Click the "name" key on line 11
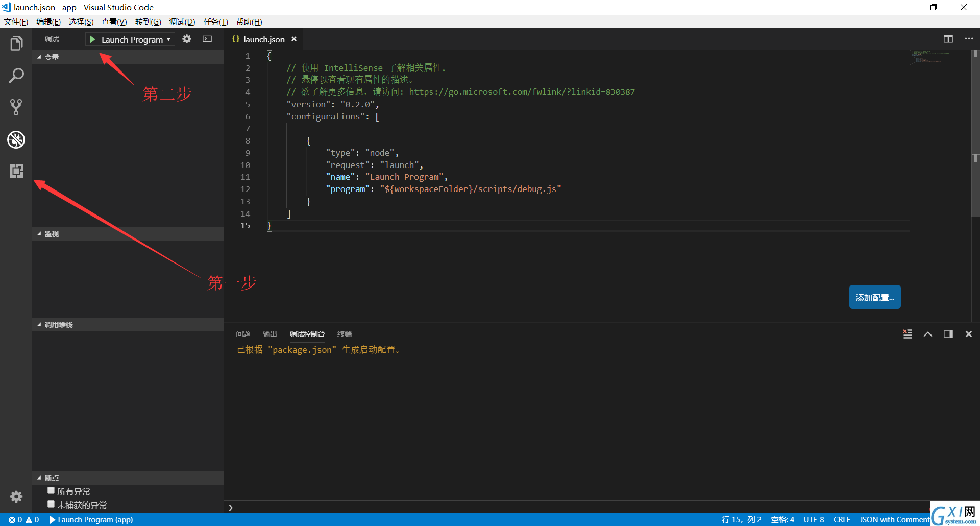This screenshot has width=980, height=526. (x=340, y=177)
